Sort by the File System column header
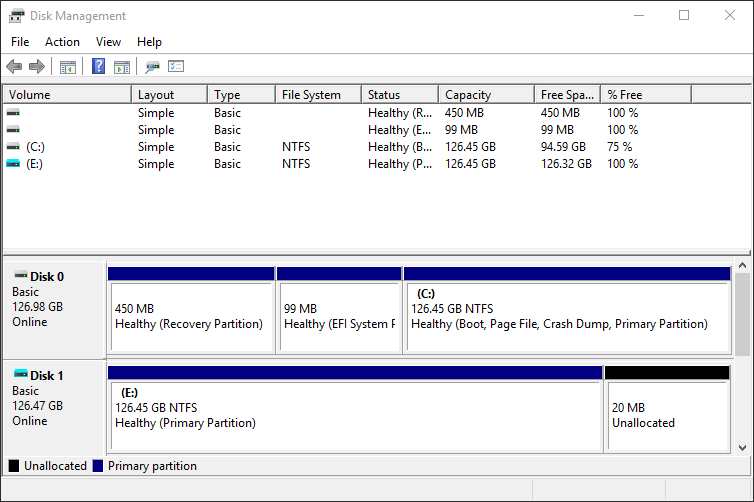Image resolution: width=754 pixels, height=502 pixels. pyautogui.click(x=311, y=95)
